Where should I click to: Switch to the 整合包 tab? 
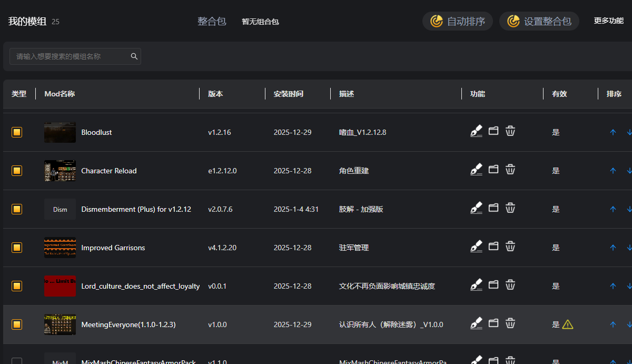tap(212, 22)
